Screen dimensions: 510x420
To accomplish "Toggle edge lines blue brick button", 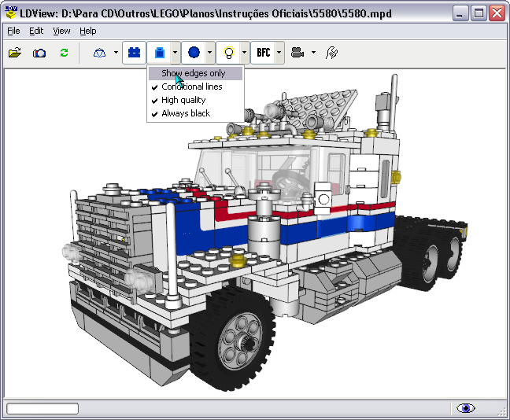I will coord(159,53).
